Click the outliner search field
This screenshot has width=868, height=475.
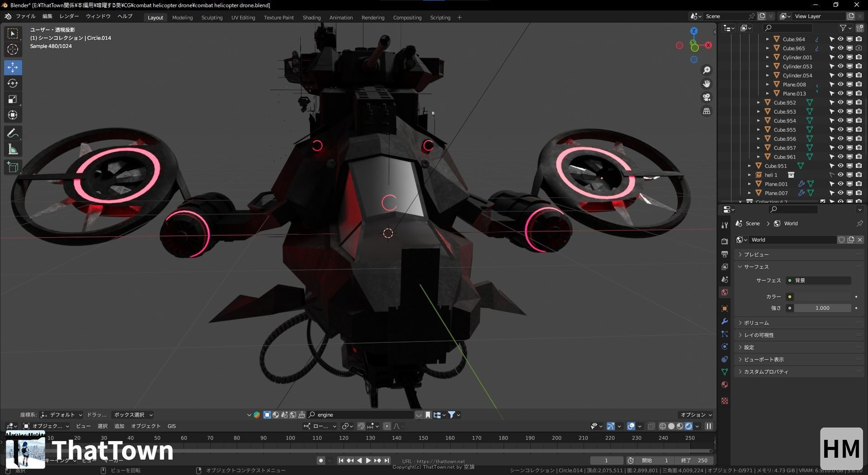787,28
